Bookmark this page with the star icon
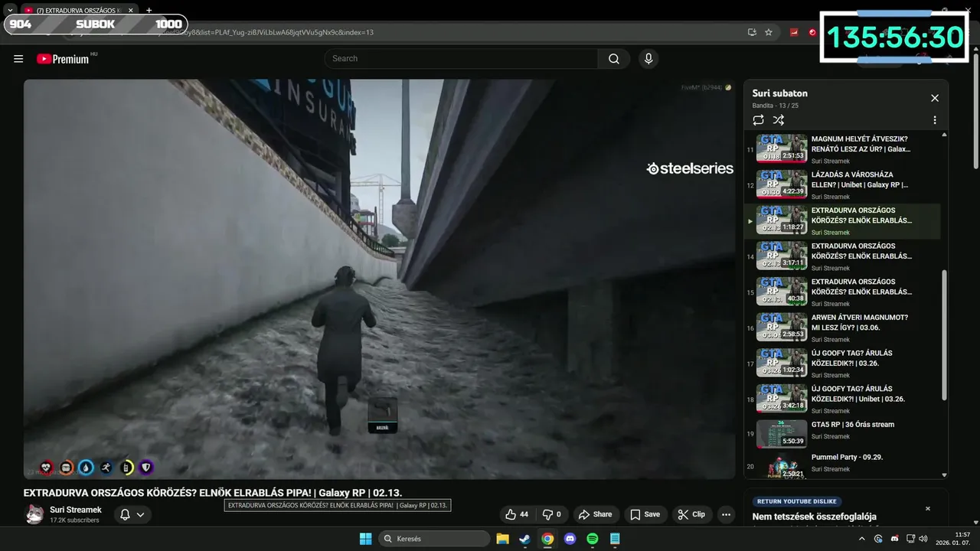Viewport: 980px width, 551px height. [769, 32]
